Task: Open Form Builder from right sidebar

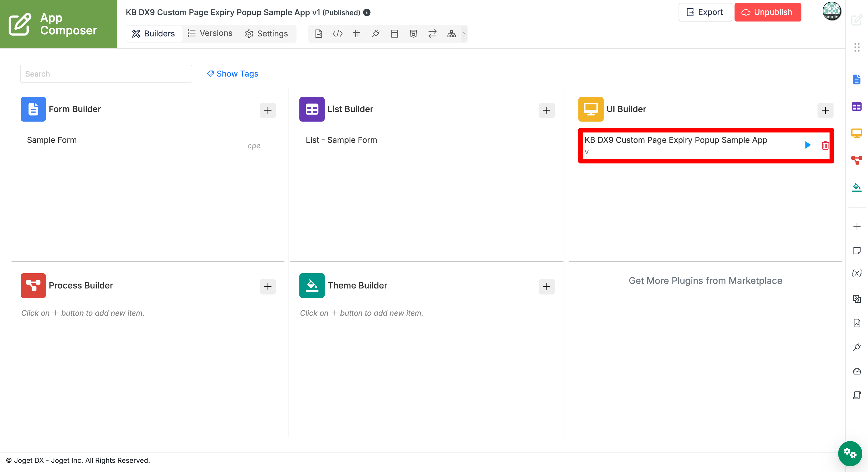Action: [856, 80]
